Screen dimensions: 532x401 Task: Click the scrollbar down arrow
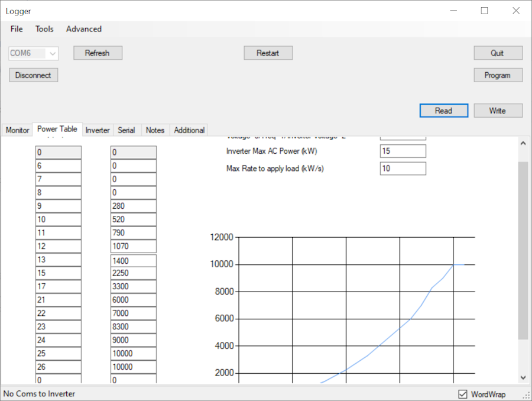[523, 377]
